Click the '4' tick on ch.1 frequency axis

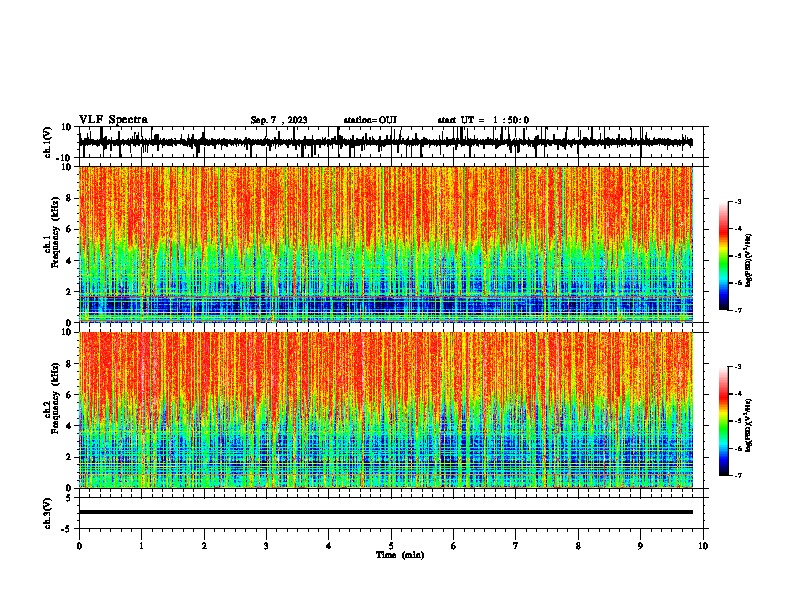point(69,261)
